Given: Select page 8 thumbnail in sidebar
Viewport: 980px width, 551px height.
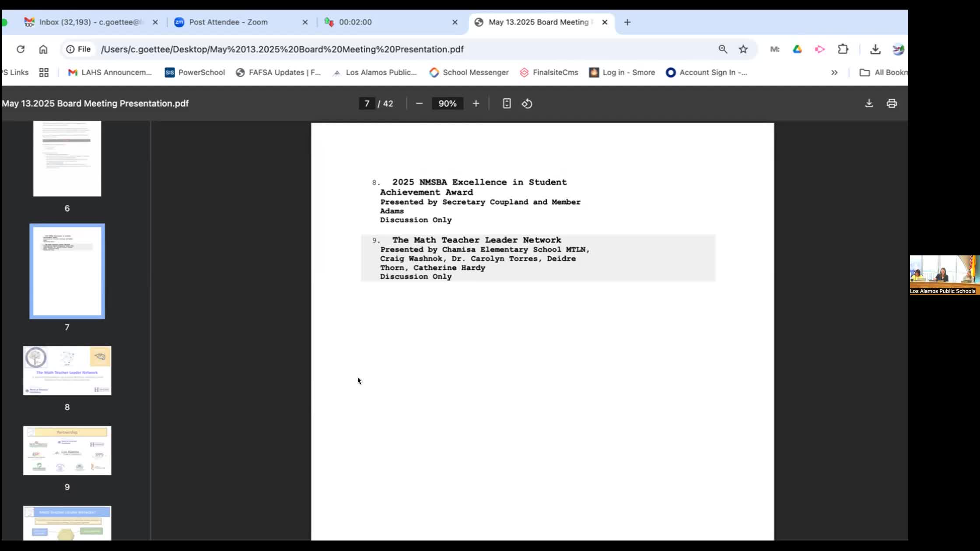Looking at the screenshot, I should 67,371.
